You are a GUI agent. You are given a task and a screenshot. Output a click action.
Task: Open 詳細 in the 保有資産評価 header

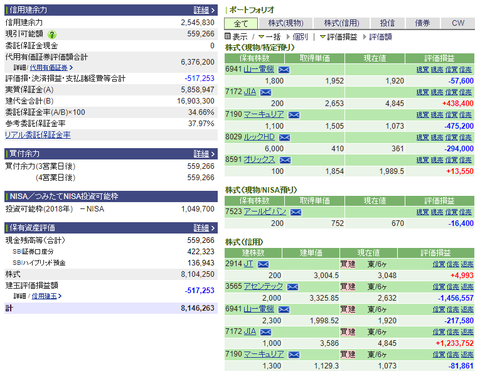click(x=204, y=228)
